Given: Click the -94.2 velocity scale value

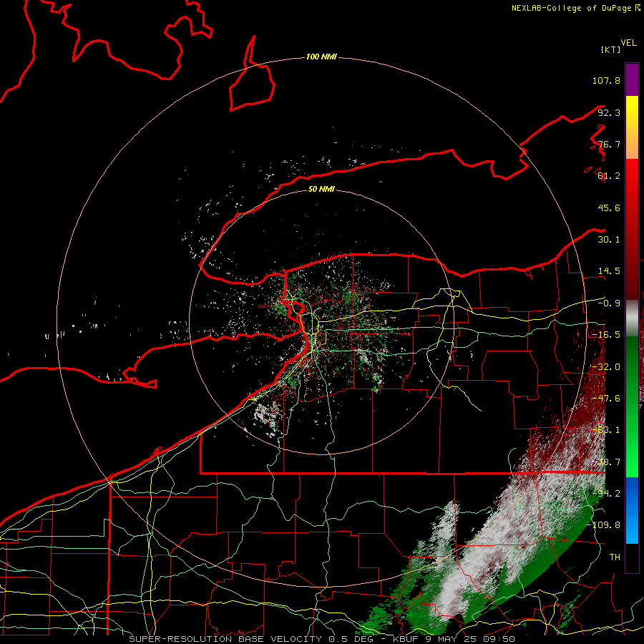Looking at the screenshot, I should click(606, 493).
